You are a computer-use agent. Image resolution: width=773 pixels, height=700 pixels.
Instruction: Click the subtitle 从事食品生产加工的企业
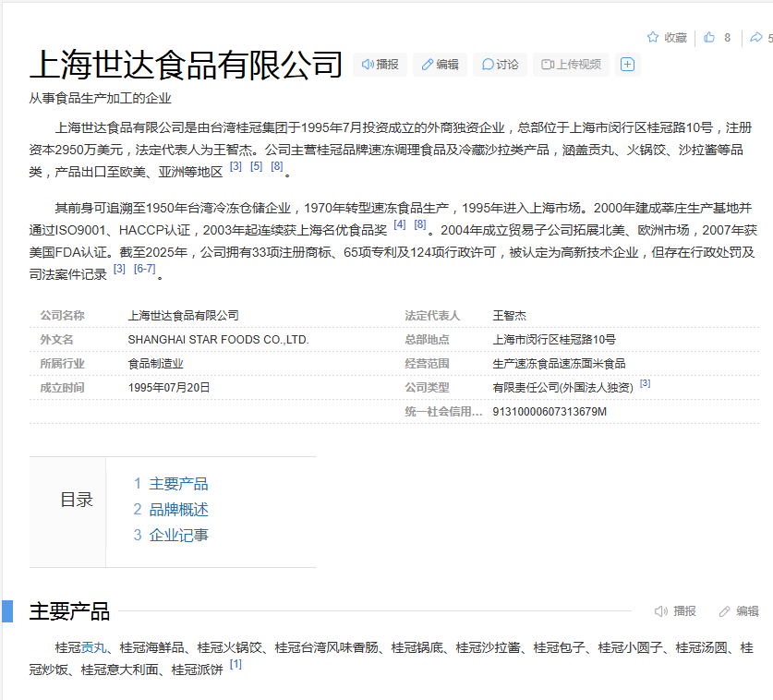(x=100, y=98)
